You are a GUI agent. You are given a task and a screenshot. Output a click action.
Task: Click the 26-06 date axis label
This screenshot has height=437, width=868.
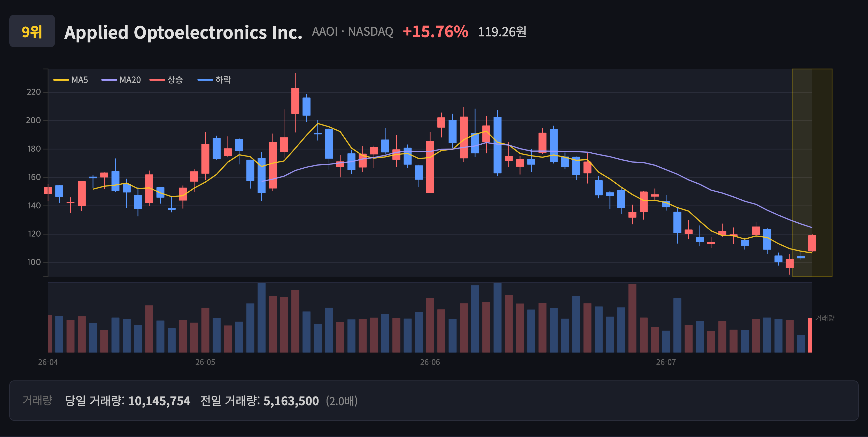click(430, 362)
